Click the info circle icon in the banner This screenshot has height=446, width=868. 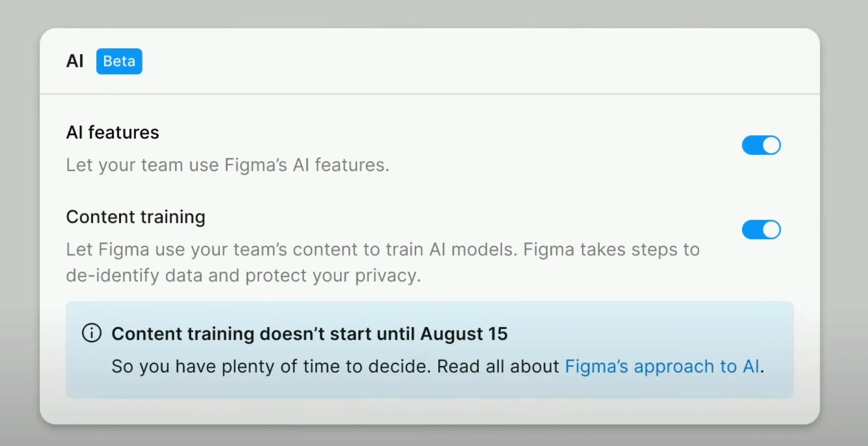92,333
